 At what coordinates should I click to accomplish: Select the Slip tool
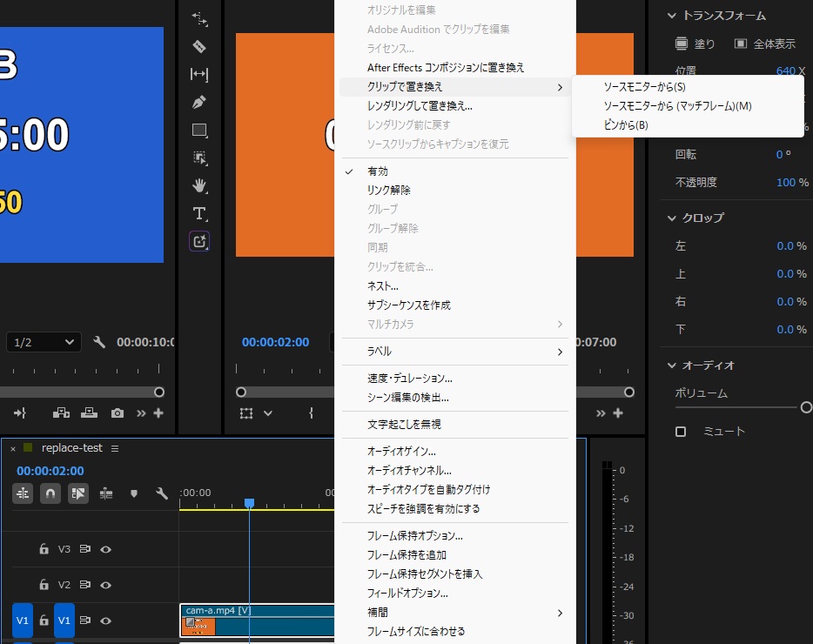pos(199,74)
